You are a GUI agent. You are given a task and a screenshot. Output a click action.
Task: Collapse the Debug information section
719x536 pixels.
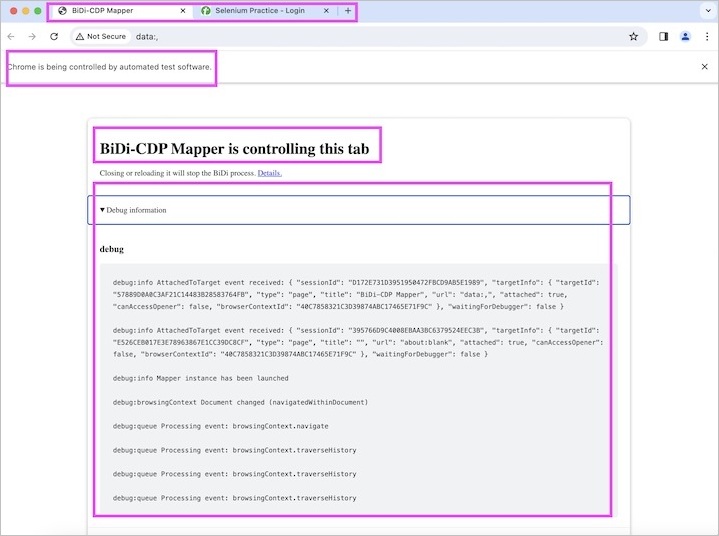tap(359, 210)
